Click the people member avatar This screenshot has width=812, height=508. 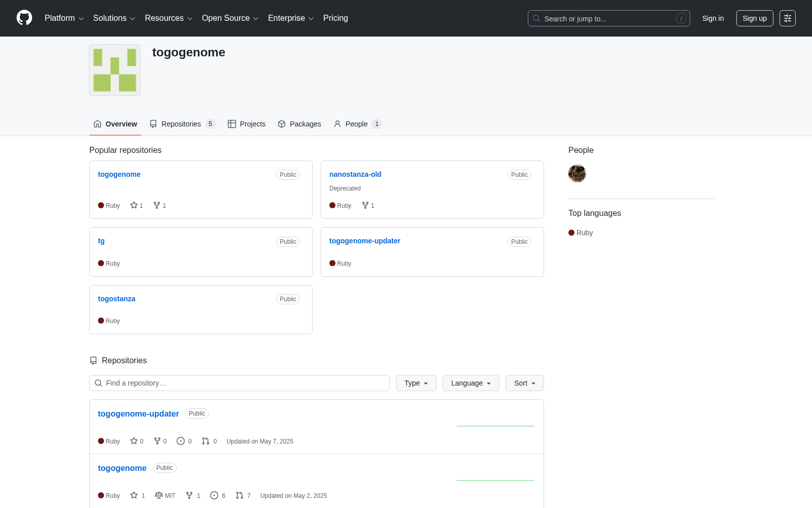(577, 174)
